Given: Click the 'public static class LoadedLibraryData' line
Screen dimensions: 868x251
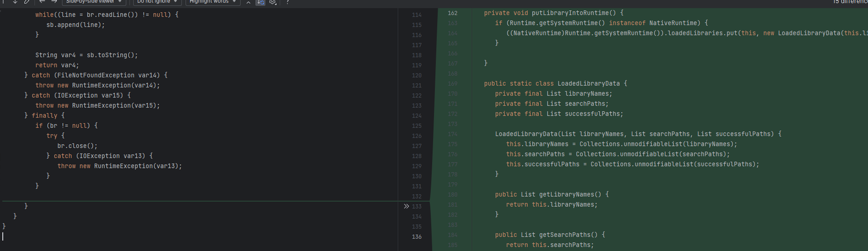Looking at the screenshot, I should pos(555,83).
